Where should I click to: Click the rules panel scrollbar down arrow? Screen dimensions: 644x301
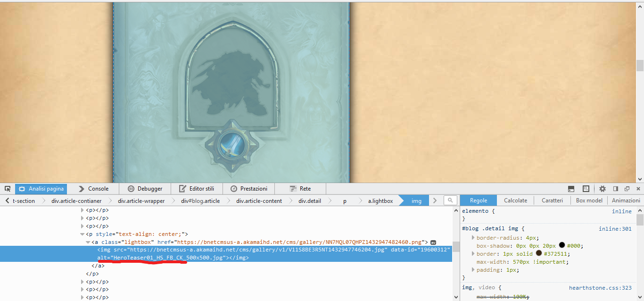[x=640, y=297]
